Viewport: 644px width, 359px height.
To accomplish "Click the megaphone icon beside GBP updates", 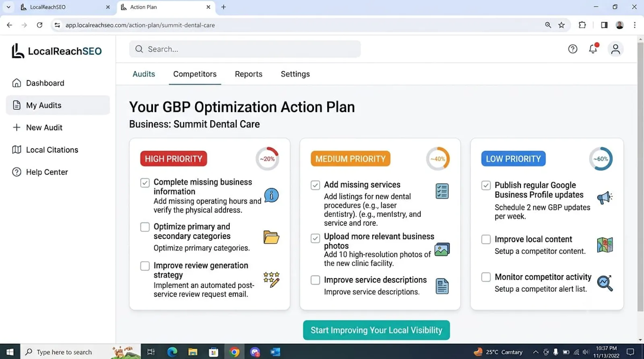I will pos(605,197).
